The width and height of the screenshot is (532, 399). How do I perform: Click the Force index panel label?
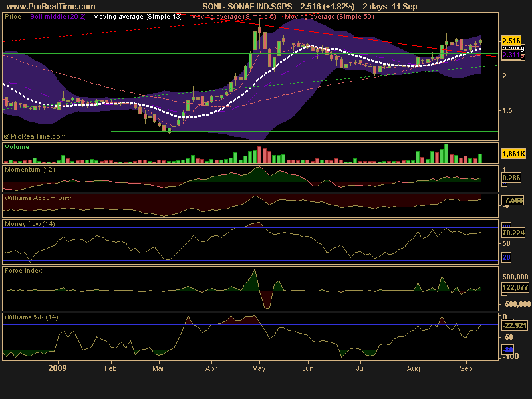click(23, 271)
